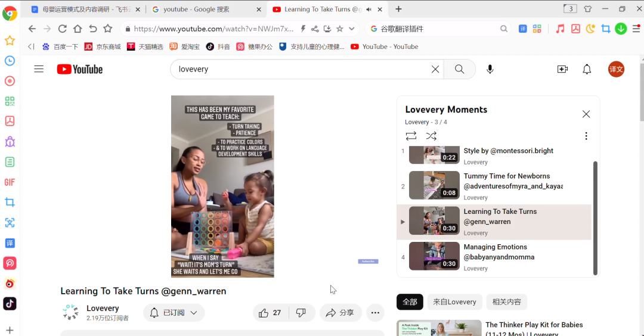Click the 谷歌翻译插件 search box
644x336 pixels.
coord(438,29)
